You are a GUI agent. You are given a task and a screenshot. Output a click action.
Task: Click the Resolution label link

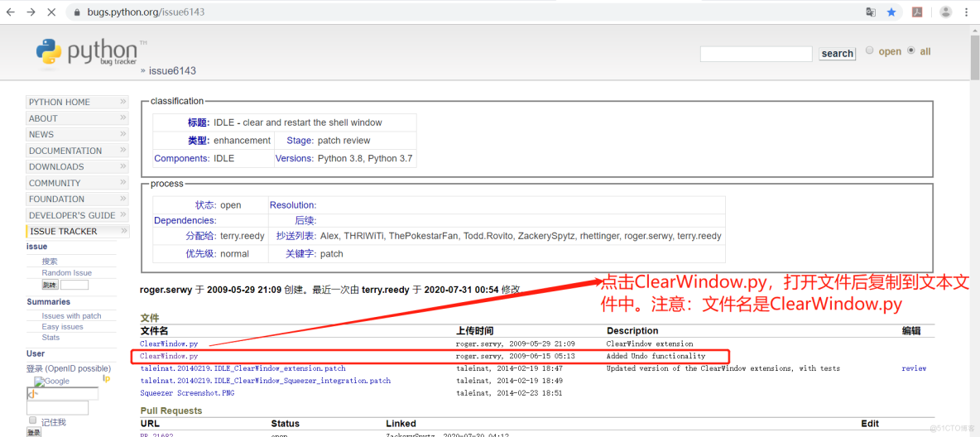293,205
